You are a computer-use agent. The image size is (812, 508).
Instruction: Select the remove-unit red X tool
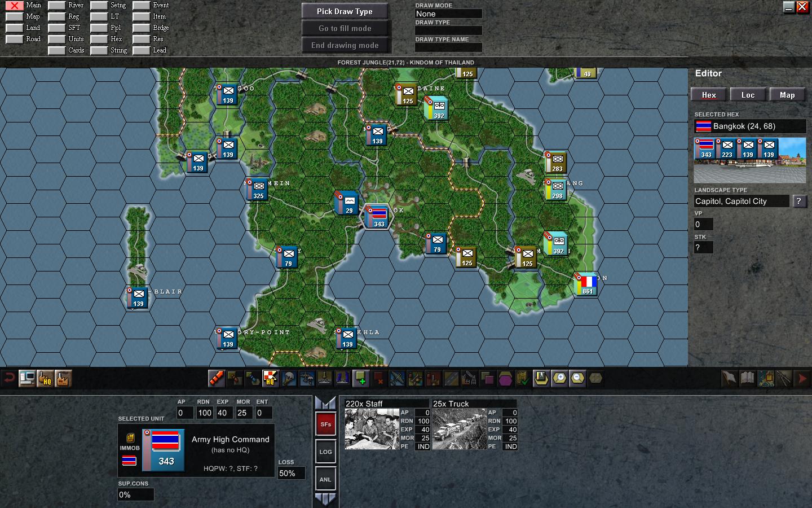pyautogui.click(x=379, y=379)
